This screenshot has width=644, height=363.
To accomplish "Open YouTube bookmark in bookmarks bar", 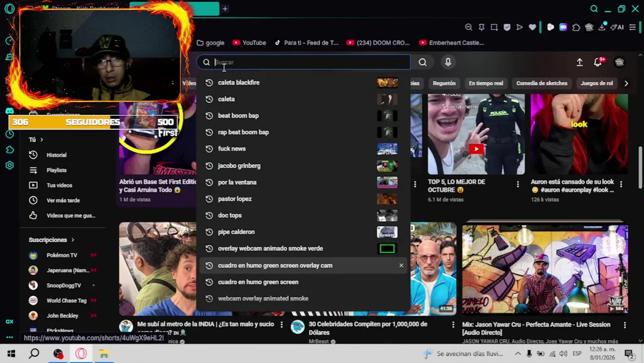I will point(249,43).
